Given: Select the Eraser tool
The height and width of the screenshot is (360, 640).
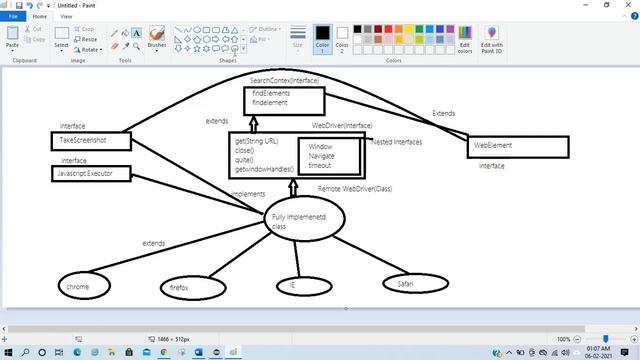Looking at the screenshot, I should (115, 46).
